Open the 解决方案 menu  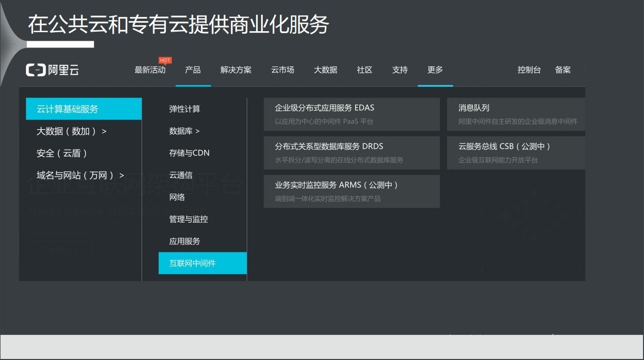coord(236,70)
